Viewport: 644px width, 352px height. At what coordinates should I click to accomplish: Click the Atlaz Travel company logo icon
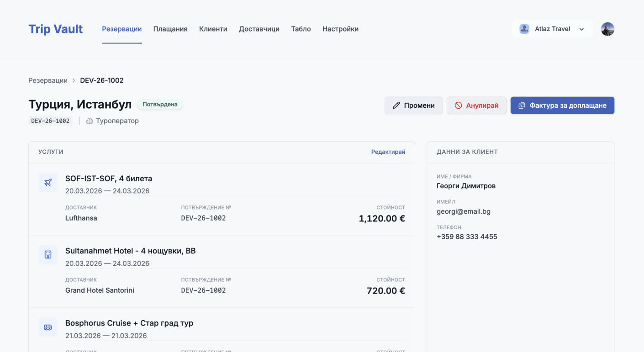pyautogui.click(x=524, y=29)
